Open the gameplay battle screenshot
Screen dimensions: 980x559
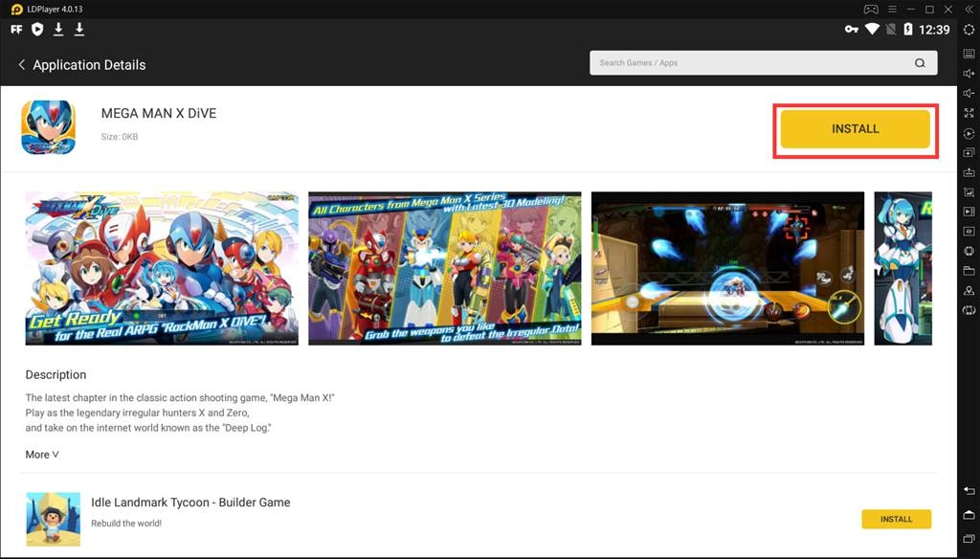click(727, 268)
